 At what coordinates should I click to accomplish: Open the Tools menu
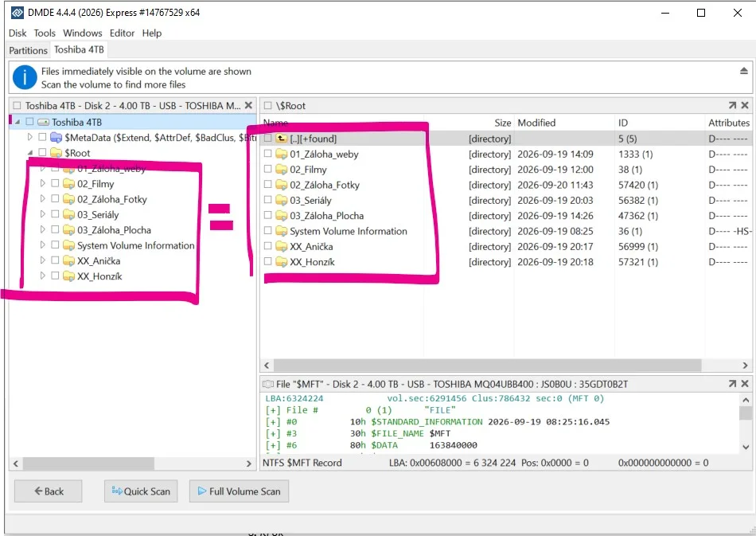[45, 33]
